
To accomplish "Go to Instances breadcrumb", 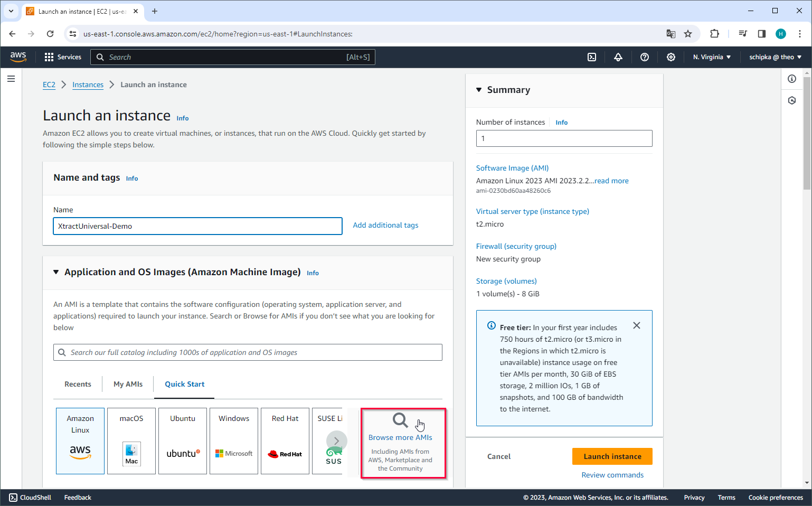I will point(88,85).
